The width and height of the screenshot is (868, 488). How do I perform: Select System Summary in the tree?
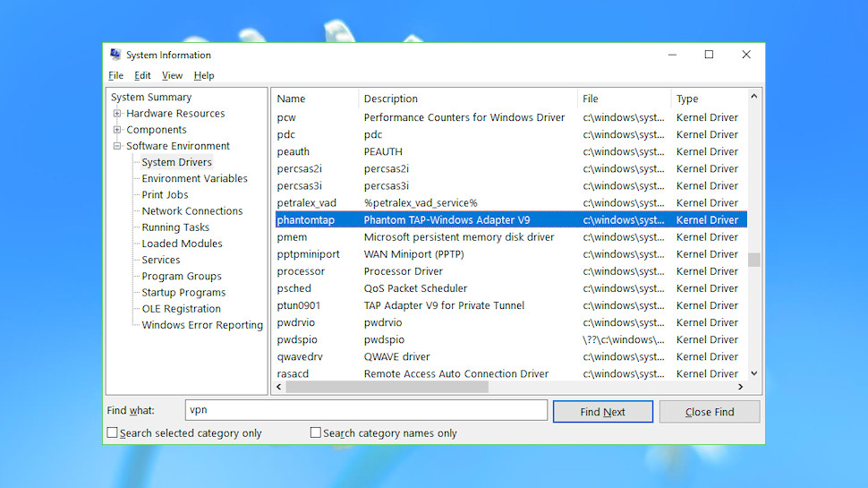[151, 97]
